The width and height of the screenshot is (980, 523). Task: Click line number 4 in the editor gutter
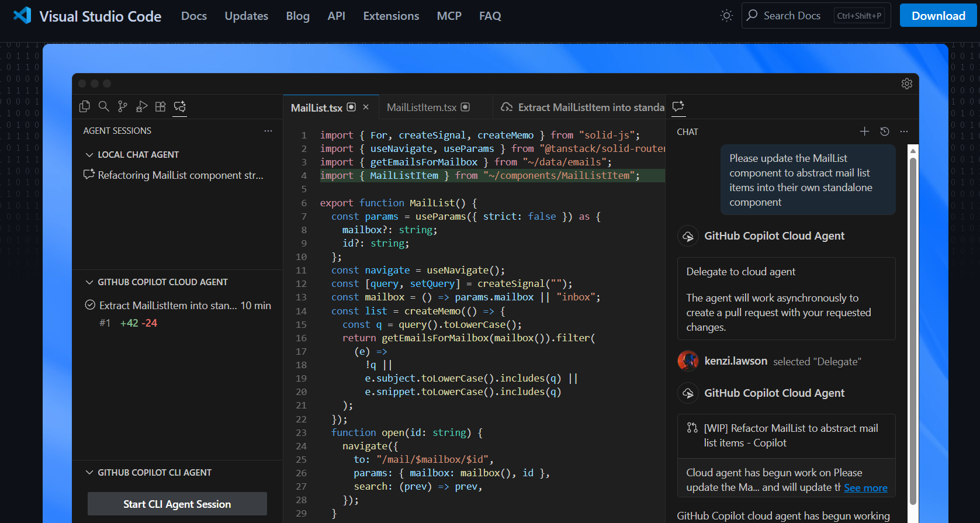pos(304,175)
